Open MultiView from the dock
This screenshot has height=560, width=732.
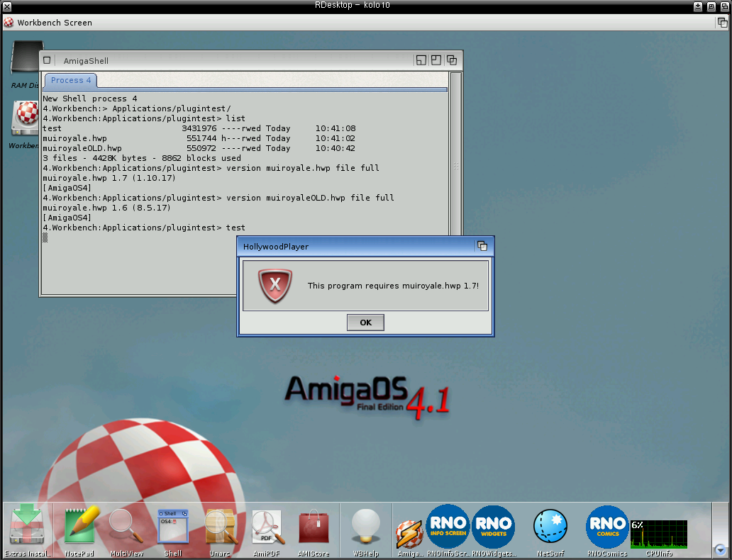click(x=126, y=527)
